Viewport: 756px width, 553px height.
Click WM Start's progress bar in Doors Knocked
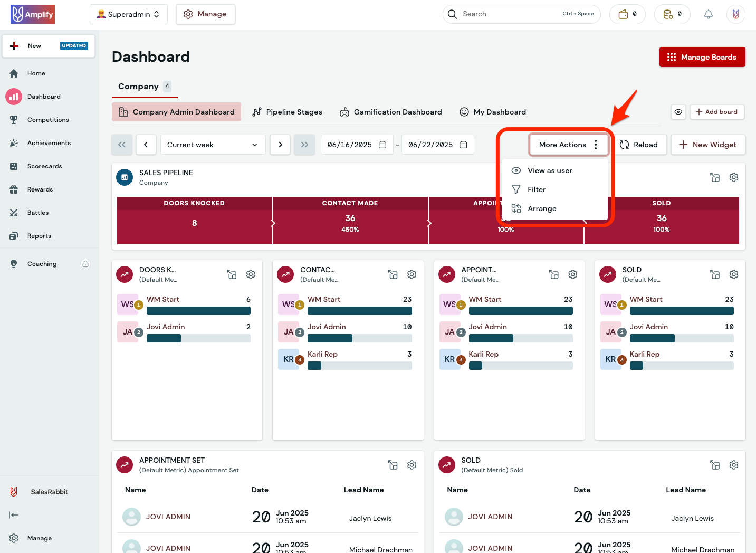[x=198, y=311]
